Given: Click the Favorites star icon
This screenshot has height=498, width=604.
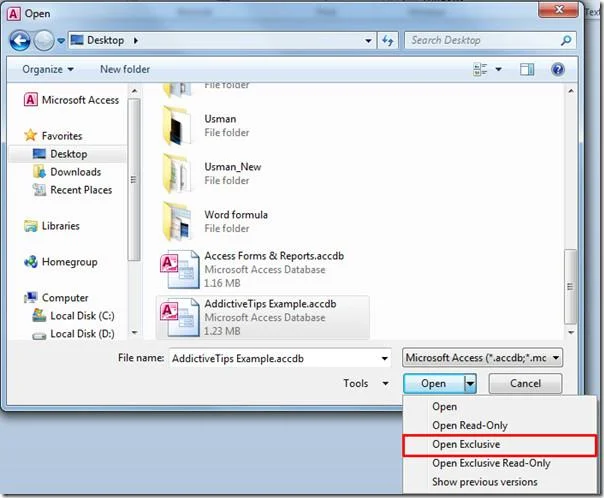Looking at the screenshot, I should 30,136.
